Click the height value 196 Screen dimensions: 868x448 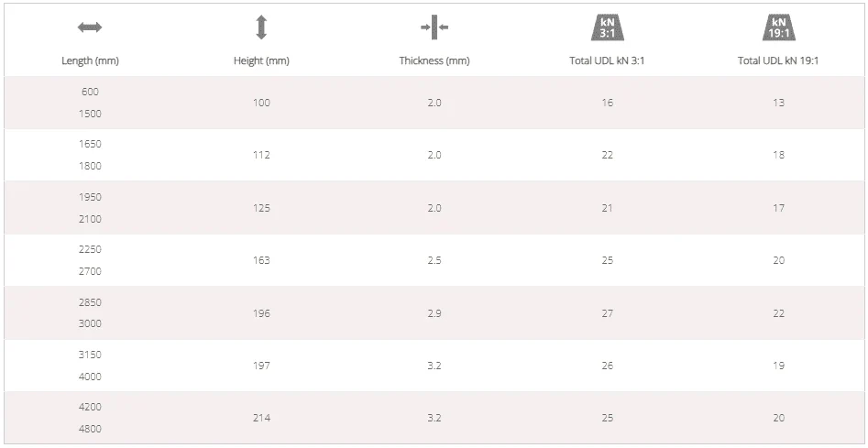pos(261,313)
